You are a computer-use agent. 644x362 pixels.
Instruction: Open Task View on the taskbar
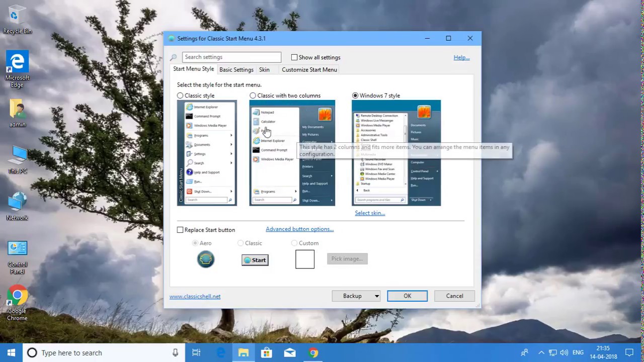[x=196, y=352]
